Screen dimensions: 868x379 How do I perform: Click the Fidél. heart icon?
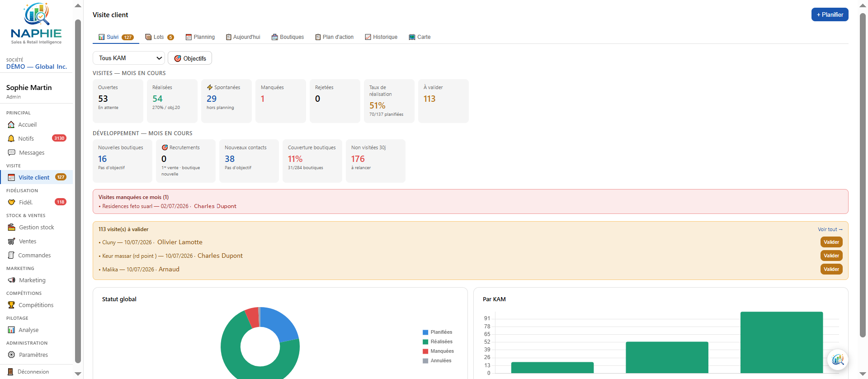11,202
